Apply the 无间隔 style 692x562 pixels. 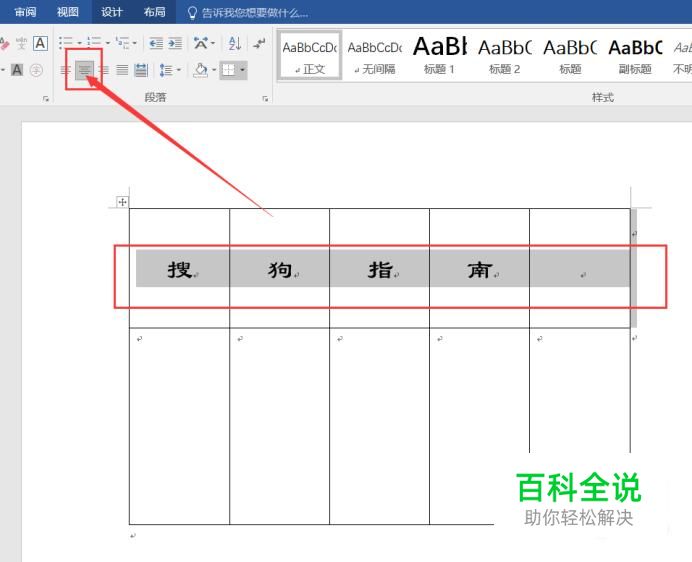[x=375, y=56]
